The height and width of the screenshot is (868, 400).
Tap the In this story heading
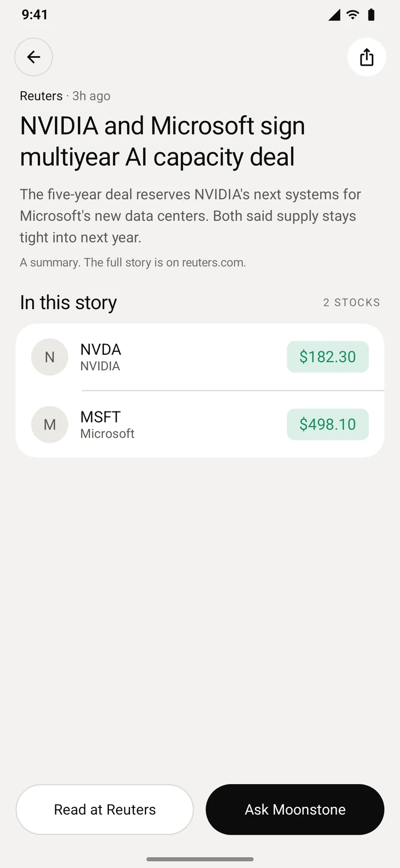(68, 302)
